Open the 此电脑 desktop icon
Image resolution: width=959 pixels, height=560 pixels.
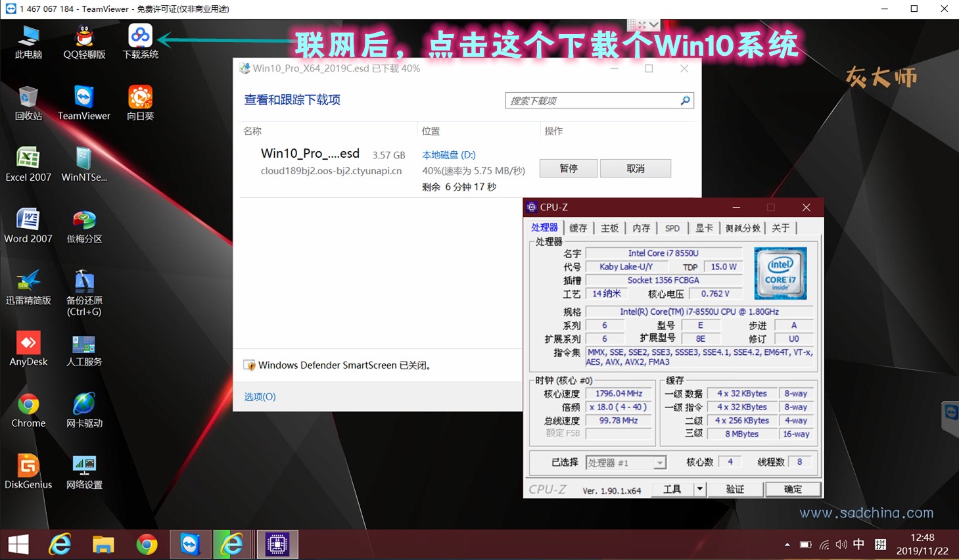28,42
